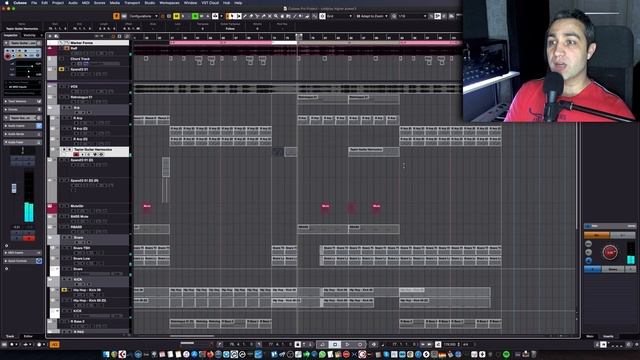Toggle monitor on Taylor Guitar Harmonics track
Viewport: 640px width, 360px height.
tap(82, 155)
